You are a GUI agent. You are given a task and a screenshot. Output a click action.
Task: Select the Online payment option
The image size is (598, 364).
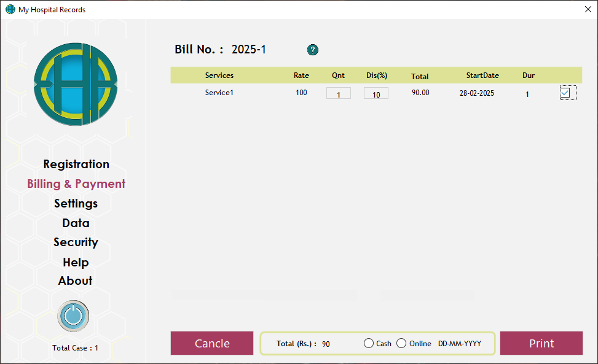(402, 343)
